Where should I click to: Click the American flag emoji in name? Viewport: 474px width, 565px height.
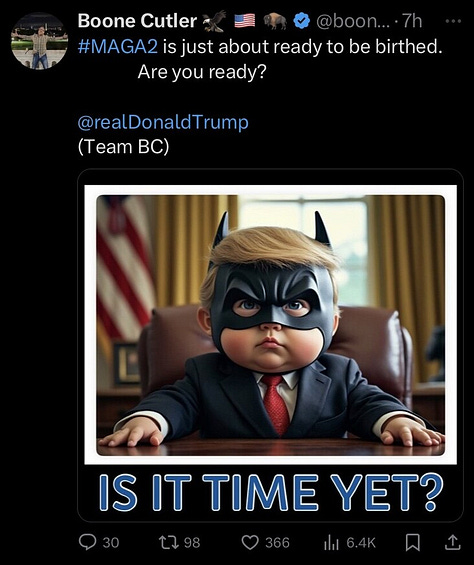click(245, 21)
